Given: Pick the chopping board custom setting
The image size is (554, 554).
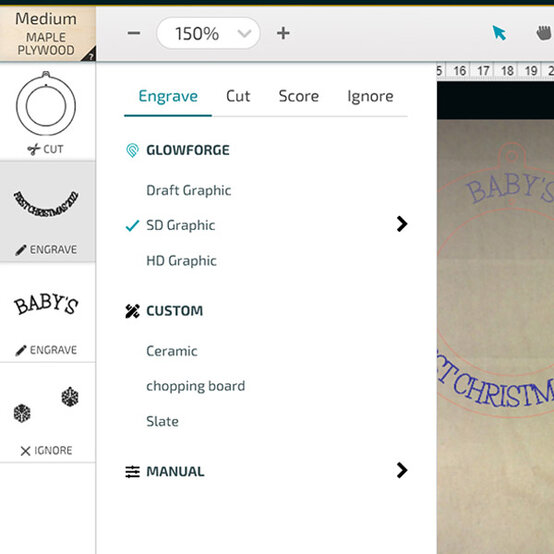Looking at the screenshot, I should tap(195, 386).
